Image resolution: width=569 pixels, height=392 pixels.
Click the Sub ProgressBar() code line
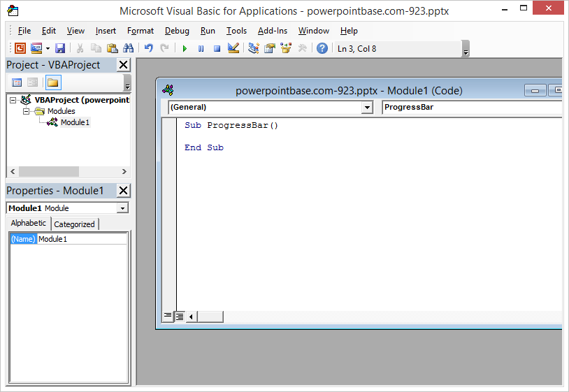(231, 125)
